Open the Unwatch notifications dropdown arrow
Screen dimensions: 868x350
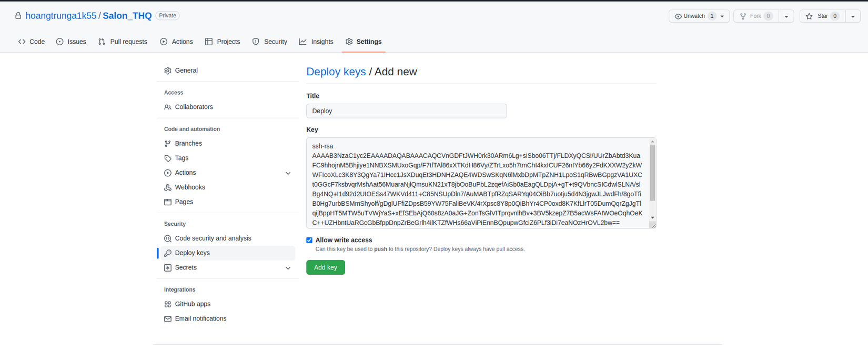click(722, 16)
